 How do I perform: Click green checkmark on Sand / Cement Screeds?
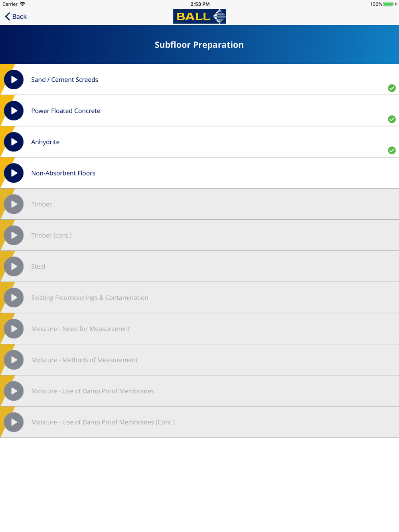[x=392, y=88]
